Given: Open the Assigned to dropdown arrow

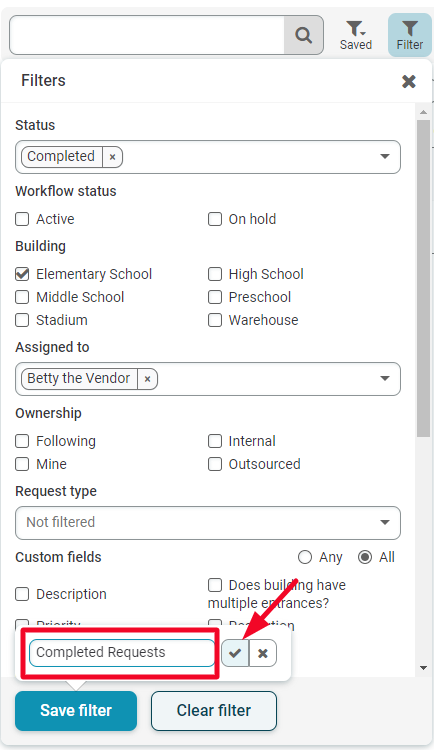Looking at the screenshot, I should [384, 378].
